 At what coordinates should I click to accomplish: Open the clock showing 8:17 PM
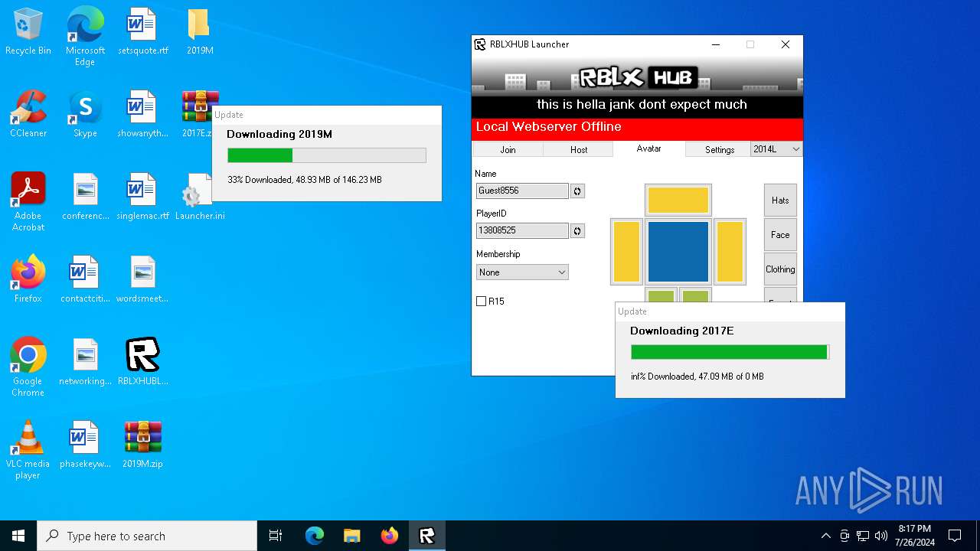click(x=915, y=536)
